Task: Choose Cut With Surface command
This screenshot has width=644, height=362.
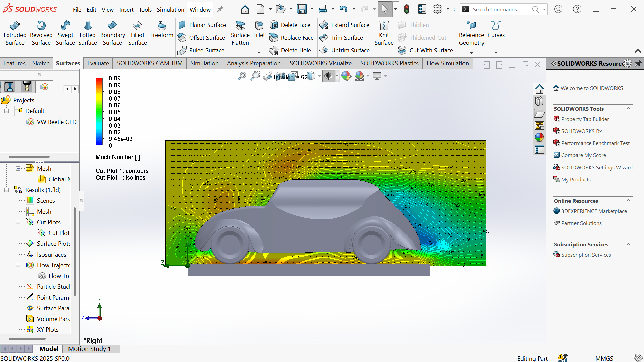Action: 426,50
